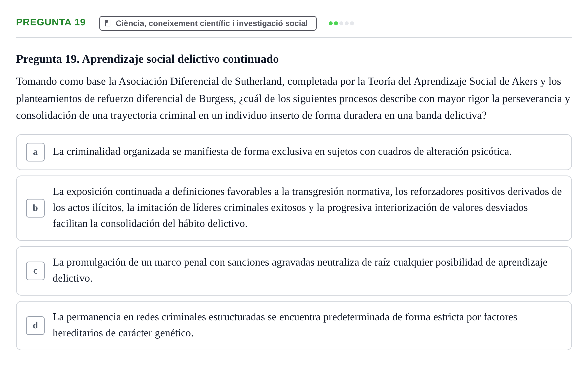
Task: Click the answer text about 'factores hereditarios de carácter genético'
Action: [x=285, y=325]
